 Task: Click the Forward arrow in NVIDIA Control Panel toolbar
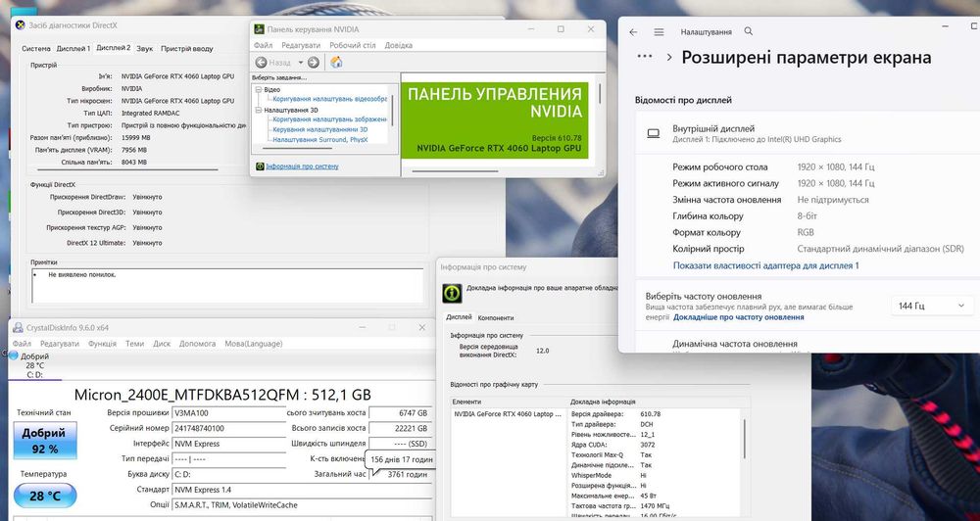point(314,63)
